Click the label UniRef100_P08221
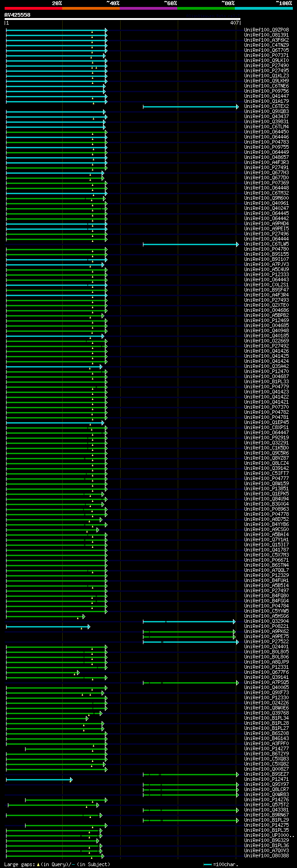297x868 pixels. [266, 627]
